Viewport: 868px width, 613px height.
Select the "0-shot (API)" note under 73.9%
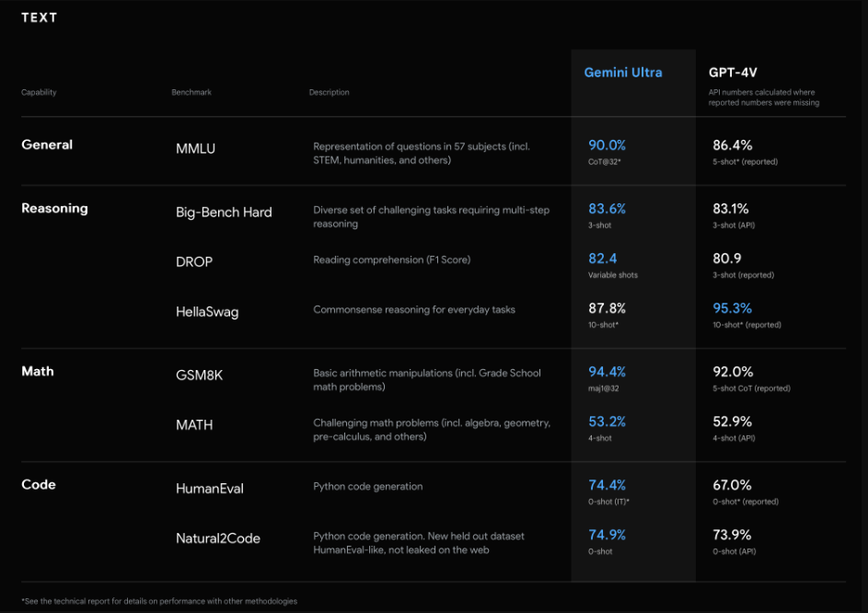pyautogui.click(x=734, y=551)
